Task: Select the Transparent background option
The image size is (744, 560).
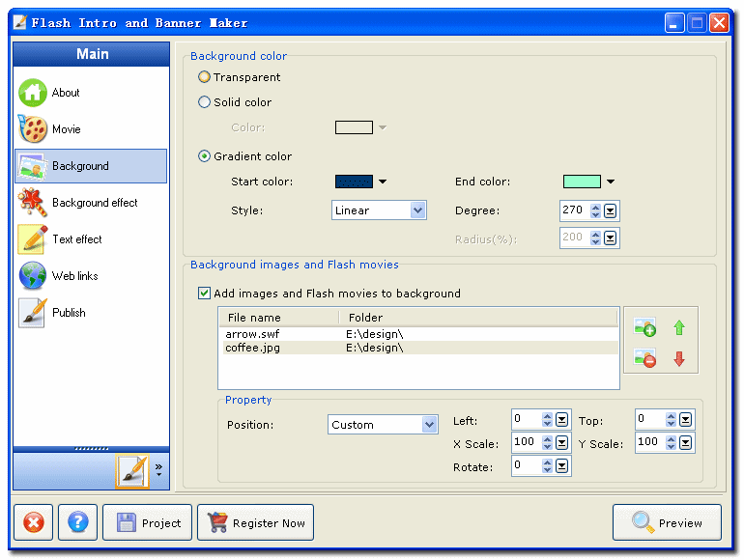Action: pos(204,77)
